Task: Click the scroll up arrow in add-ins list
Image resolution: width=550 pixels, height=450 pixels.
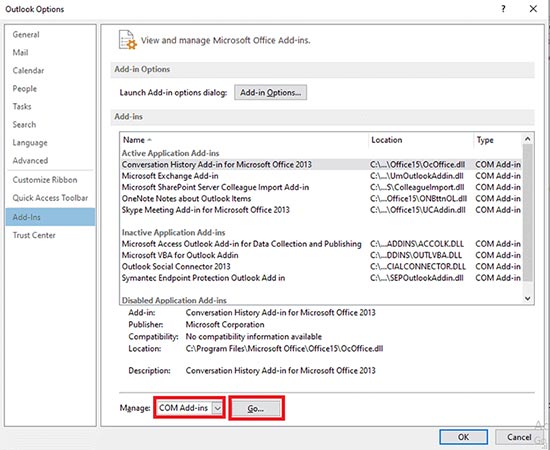Action: coord(528,139)
